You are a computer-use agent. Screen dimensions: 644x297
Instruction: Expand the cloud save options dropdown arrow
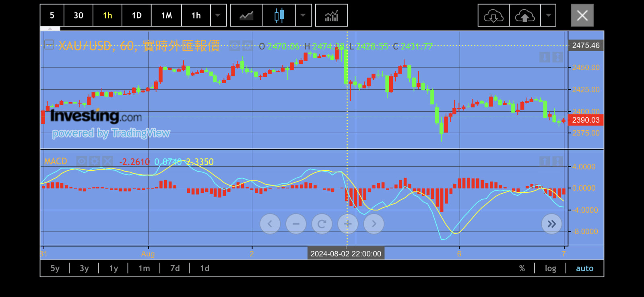click(x=548, y=16)
